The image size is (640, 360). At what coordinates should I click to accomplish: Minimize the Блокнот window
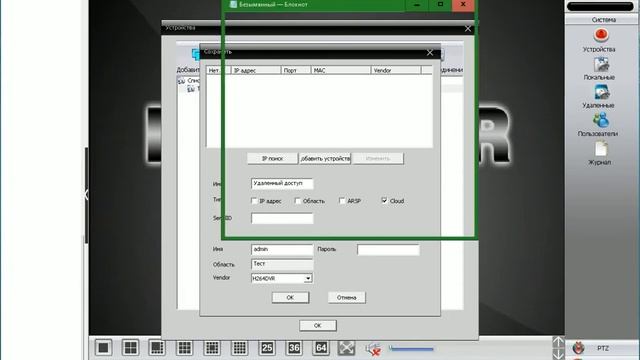(x=417, y=5)
